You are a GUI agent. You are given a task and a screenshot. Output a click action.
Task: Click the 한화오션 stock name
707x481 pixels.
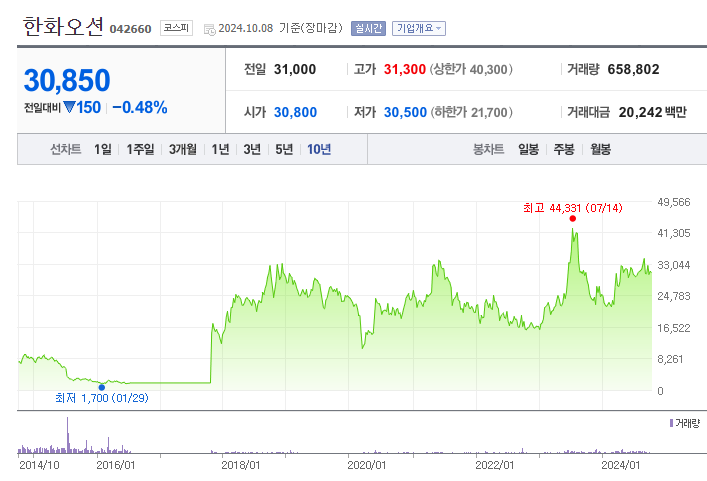coord(63,27)
